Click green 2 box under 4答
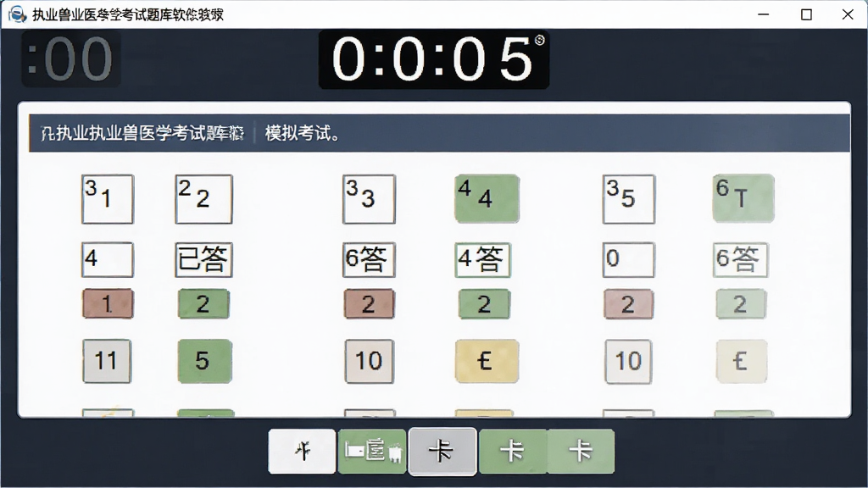The image size is (868, 488). (x=484, y=304)
